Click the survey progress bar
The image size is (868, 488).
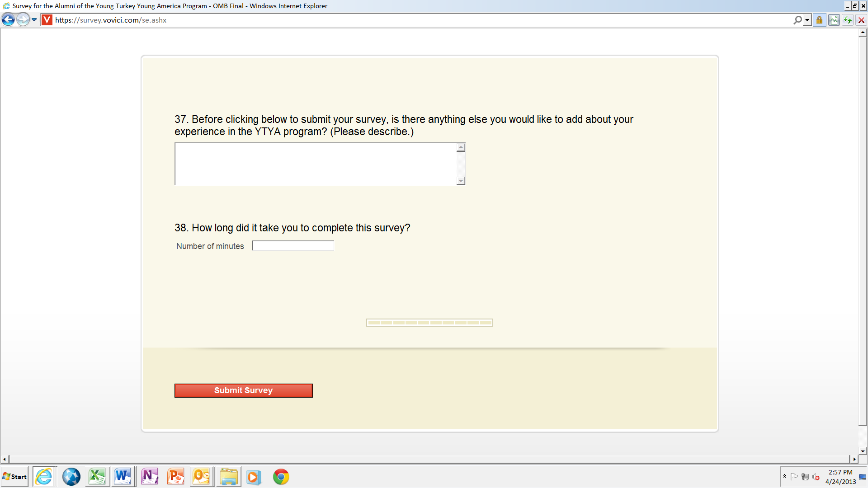click(x=429, y=323)
